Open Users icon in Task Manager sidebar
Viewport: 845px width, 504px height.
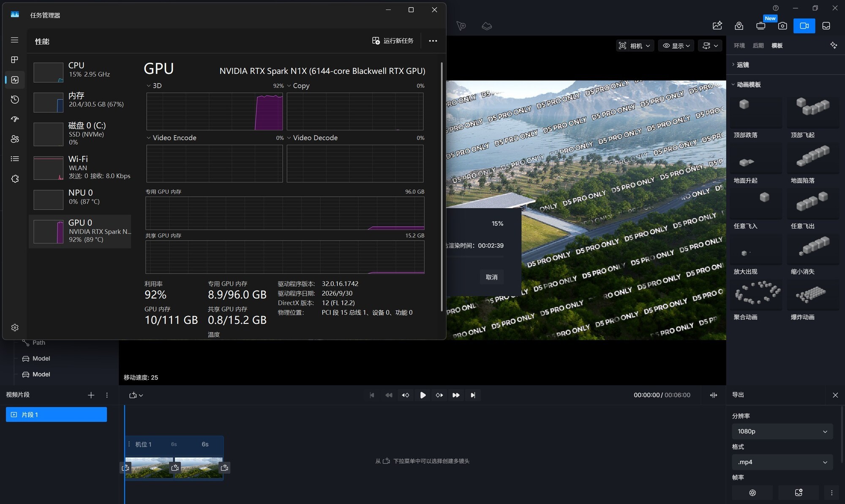[15, 139]
